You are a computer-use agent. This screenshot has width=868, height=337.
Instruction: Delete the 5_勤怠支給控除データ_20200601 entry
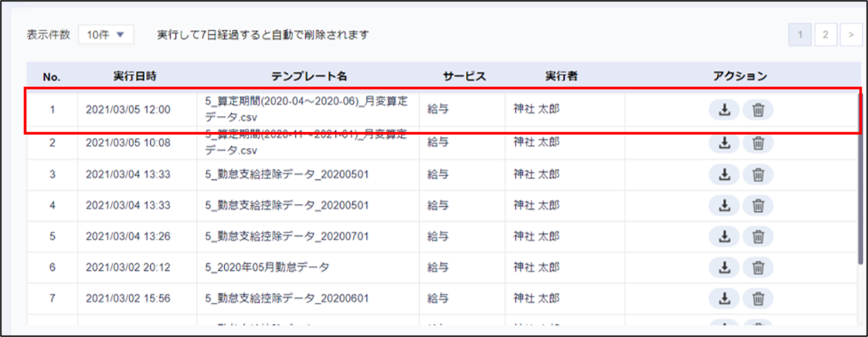click(758, 299)
